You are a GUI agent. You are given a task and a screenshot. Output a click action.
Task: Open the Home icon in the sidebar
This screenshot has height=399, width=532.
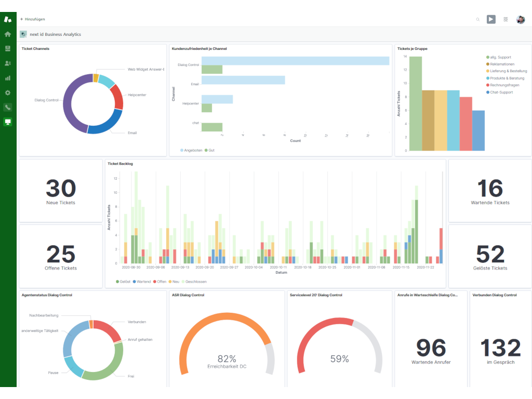[8, 34]
